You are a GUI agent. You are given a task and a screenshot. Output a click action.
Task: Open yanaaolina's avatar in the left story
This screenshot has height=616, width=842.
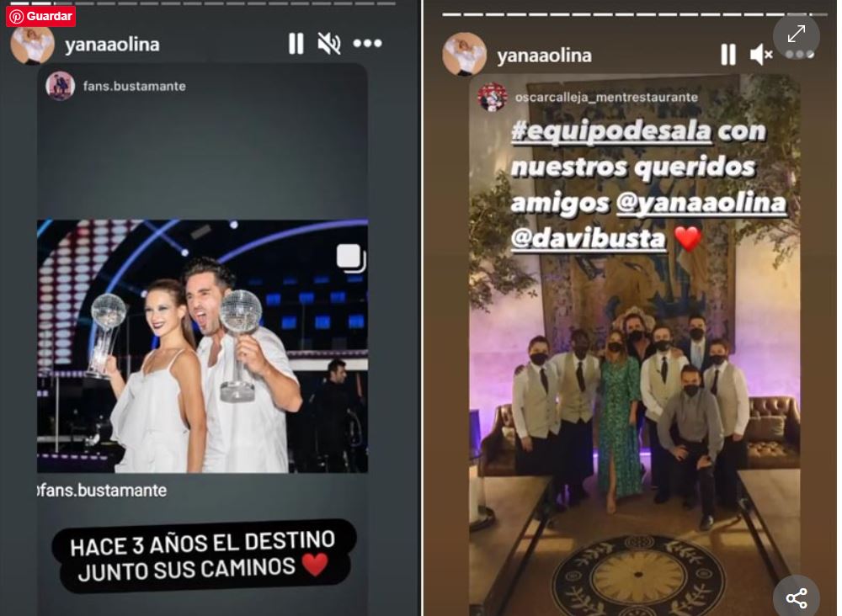point(32,44)
